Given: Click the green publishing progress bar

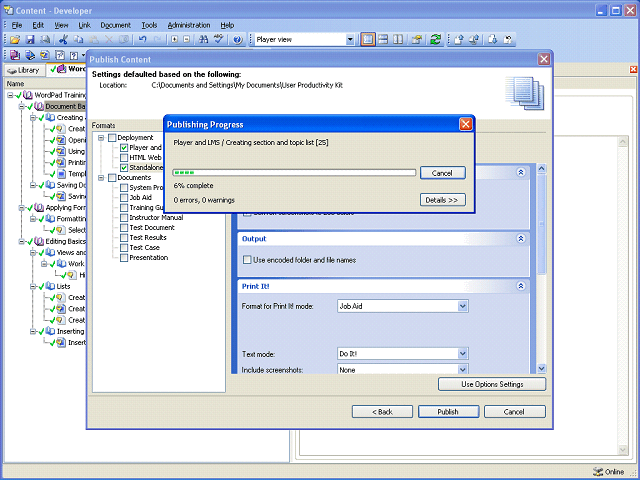Looking at the screenshot, I should (294, 173).
